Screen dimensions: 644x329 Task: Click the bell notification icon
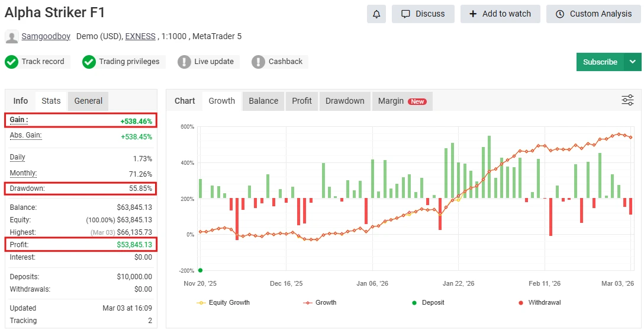coord(376,14)
